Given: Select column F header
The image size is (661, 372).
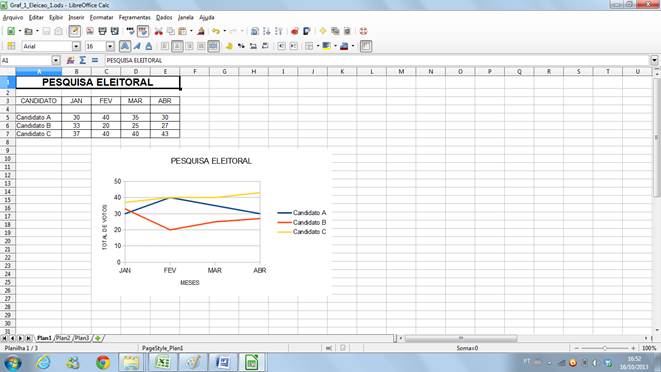Looking at the screenshot, I should click(x=195, y=72).
